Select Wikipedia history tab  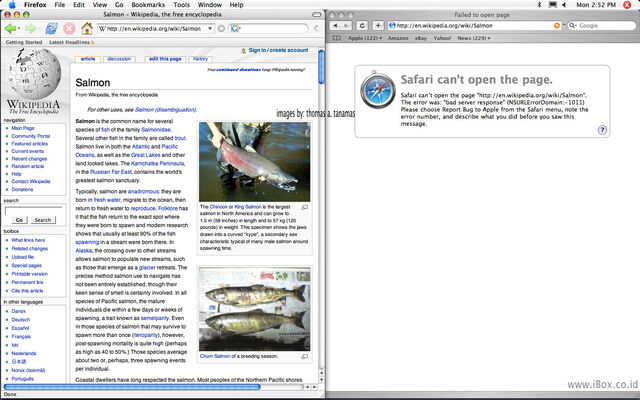tap(200, 59)
